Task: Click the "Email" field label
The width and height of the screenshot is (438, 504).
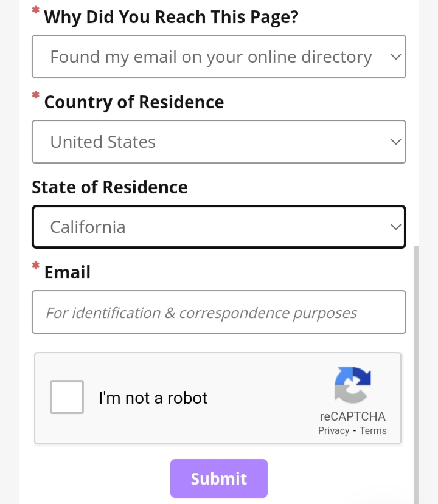Action: click(x=67, y=272)
